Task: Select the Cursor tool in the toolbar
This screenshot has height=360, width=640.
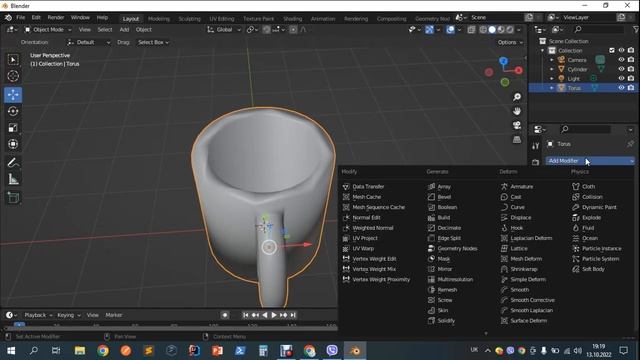Action: tap(13, 76)
